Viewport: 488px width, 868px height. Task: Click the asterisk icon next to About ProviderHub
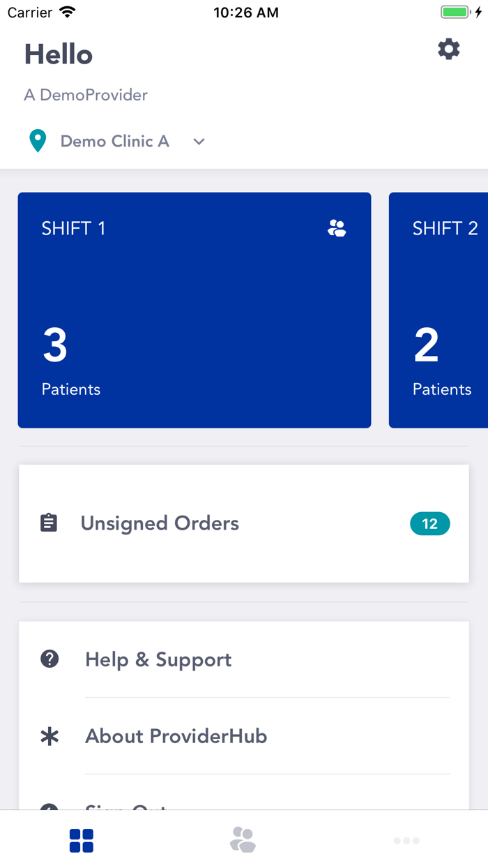pyautogui.click(x=49, y=735)
